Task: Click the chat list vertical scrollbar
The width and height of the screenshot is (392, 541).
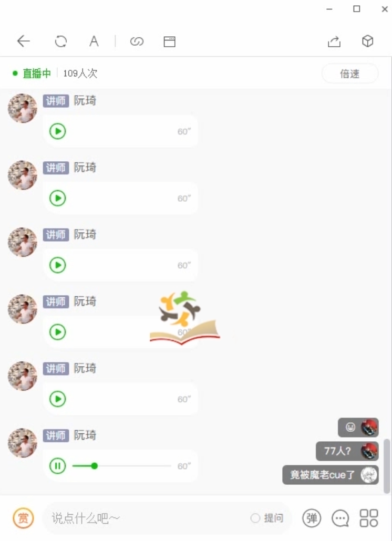Action: coord(387,466)
